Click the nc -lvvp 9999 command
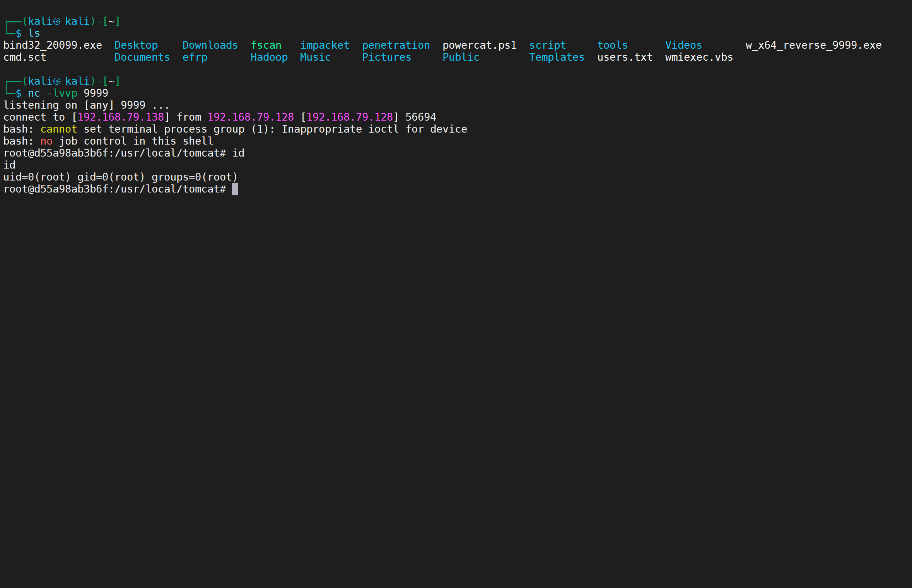This screenshot has height=588, width=912. 68,93
